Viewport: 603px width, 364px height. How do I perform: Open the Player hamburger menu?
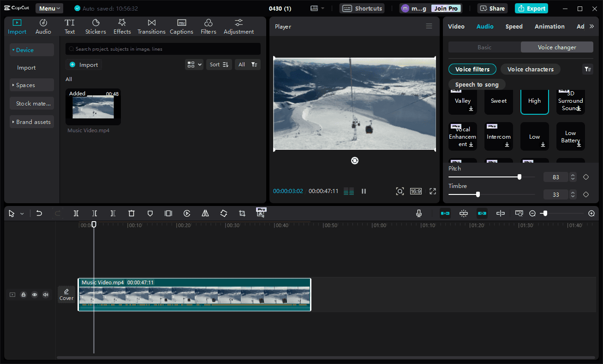[429, 26]
